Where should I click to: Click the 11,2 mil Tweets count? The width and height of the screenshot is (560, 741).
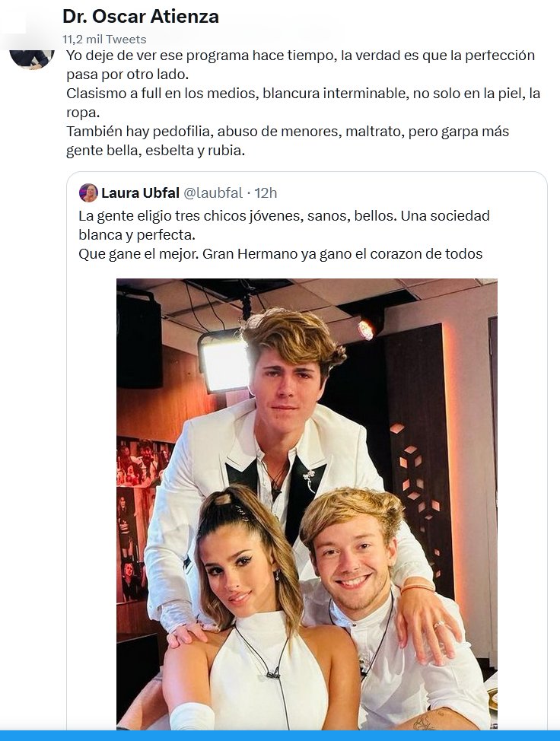[104, 39]
